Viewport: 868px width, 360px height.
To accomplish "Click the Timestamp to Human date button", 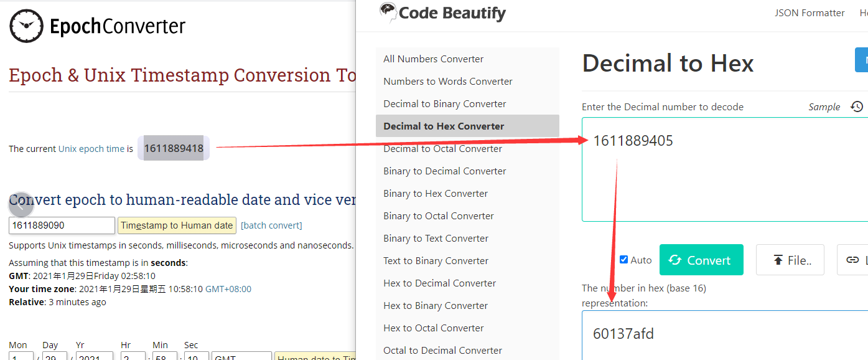I will (x=177, y=225).
